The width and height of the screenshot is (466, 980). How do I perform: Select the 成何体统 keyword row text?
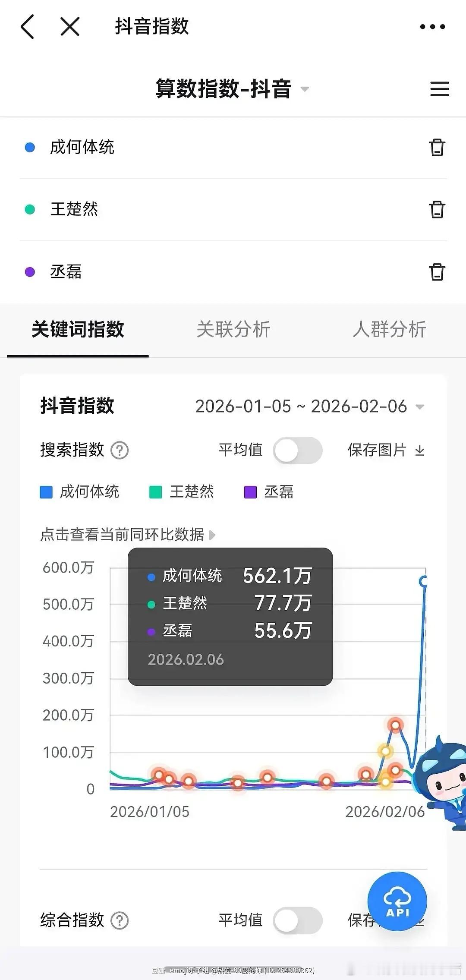pyautogui.click(x=82, y=148)
